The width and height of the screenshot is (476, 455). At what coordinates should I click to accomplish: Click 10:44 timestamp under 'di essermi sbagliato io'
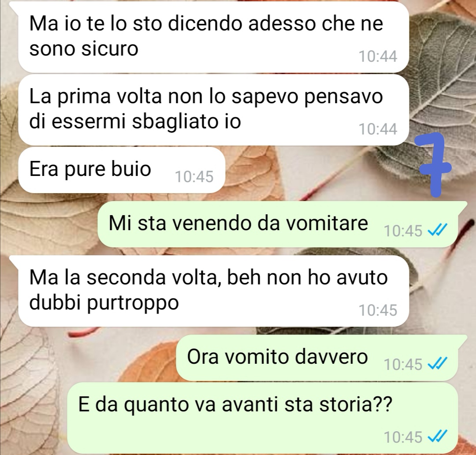pyautogui.click(x=378, y=129)
